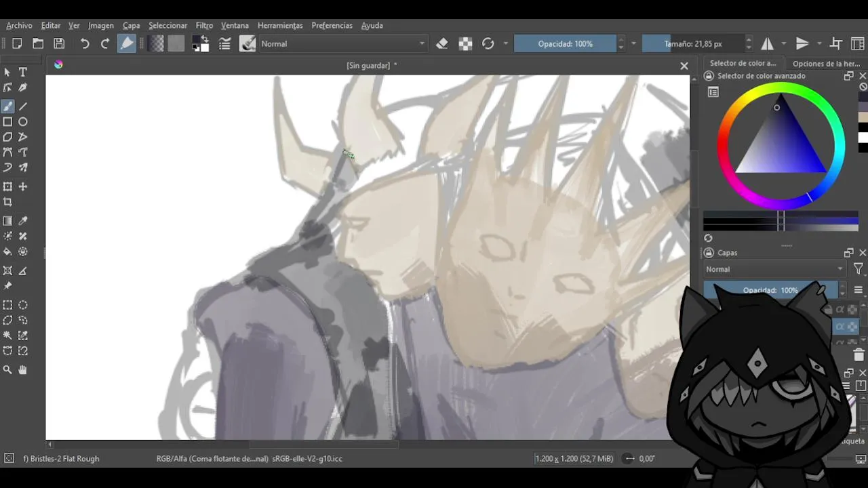Open the Capa menu

[131, 25]
